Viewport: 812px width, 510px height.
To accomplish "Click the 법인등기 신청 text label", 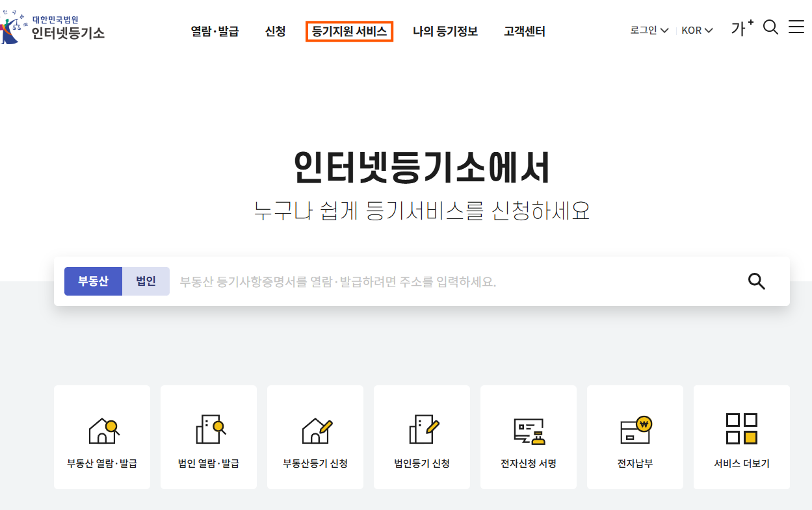I will [422, 464].
